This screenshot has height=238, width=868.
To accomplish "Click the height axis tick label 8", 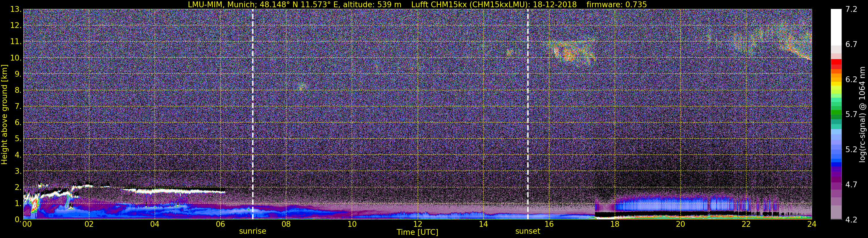I will pyautogui.click(x=18, y=90).
